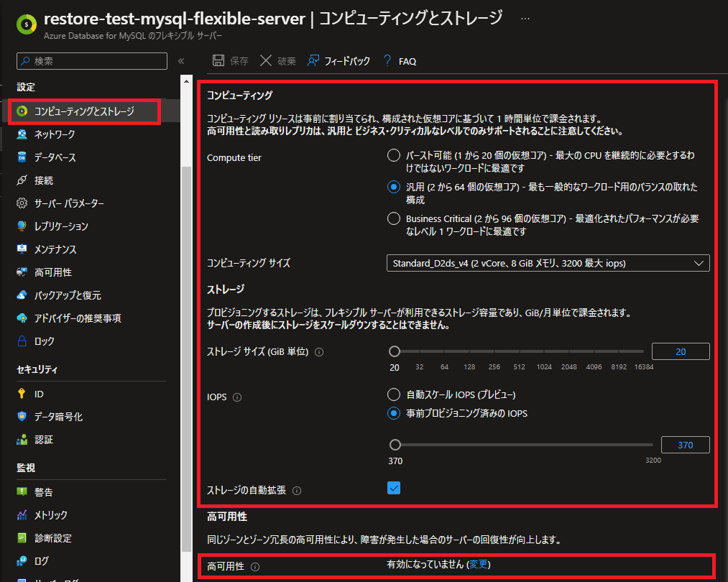Screen dimensions: 728x582
Task: Click the storage size value box showing 20
Action: tap(681, 352)
